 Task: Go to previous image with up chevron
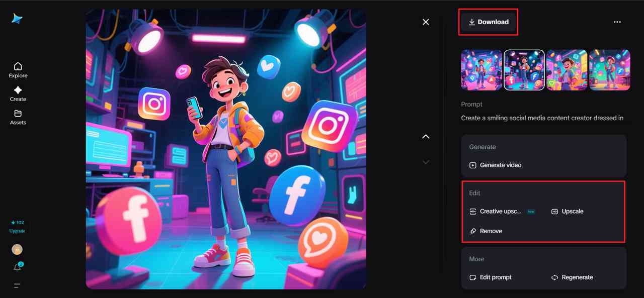[x=426, y=137]
